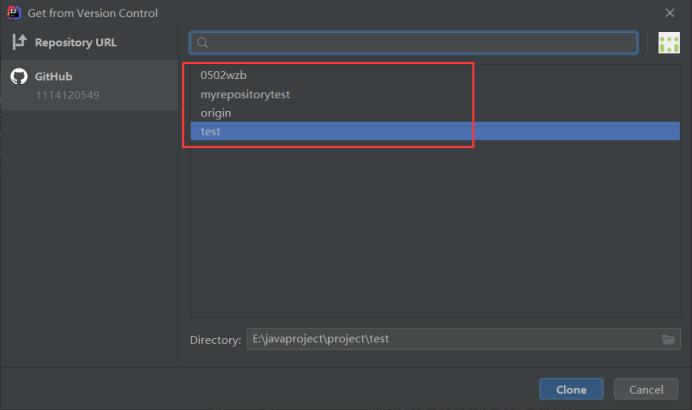The image size is (692, 410).
Task: Open the green GitHub account avatar
Action: 669,43
